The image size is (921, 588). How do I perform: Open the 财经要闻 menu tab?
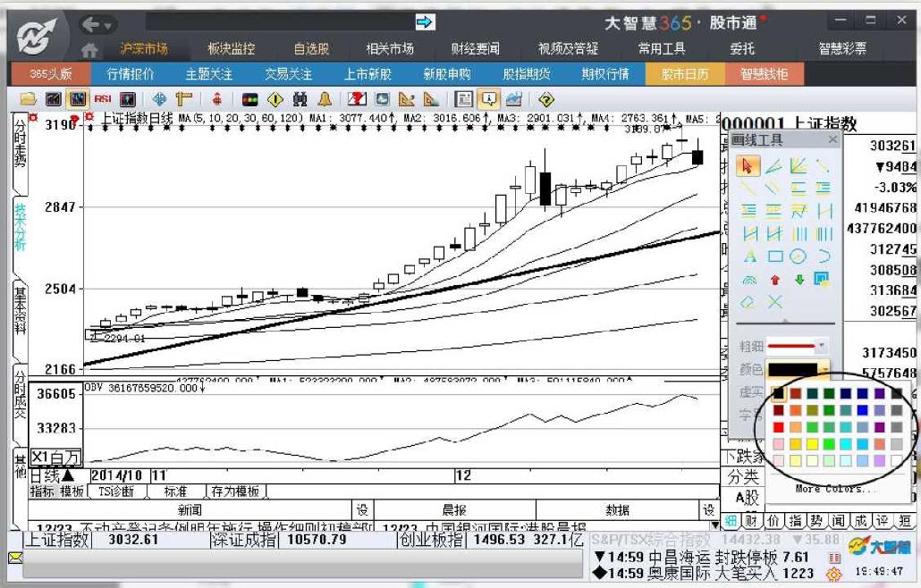475,49
